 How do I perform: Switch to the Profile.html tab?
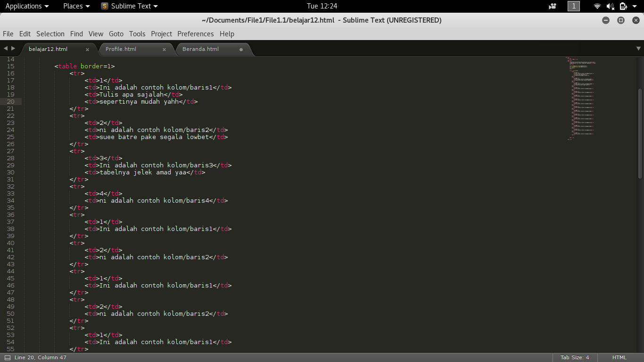[x=121, y=49]
